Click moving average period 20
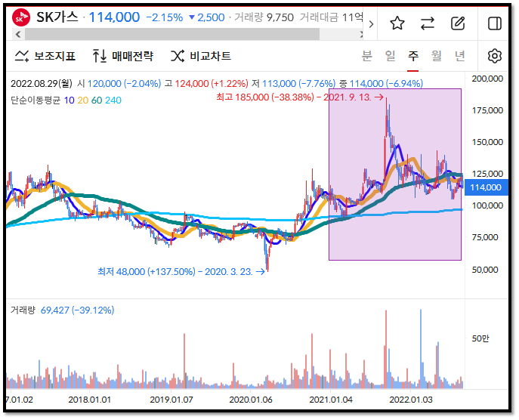 tap(83, 100)
